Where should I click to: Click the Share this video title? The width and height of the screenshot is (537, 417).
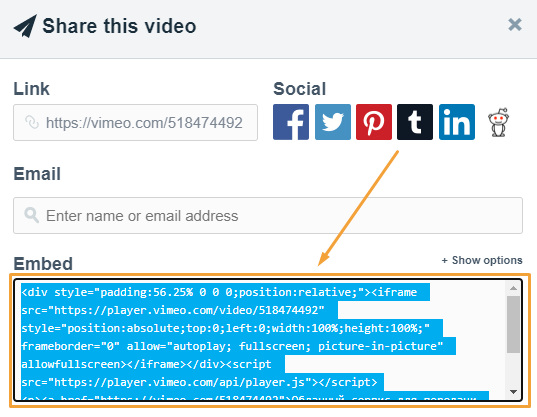(119, 26)
